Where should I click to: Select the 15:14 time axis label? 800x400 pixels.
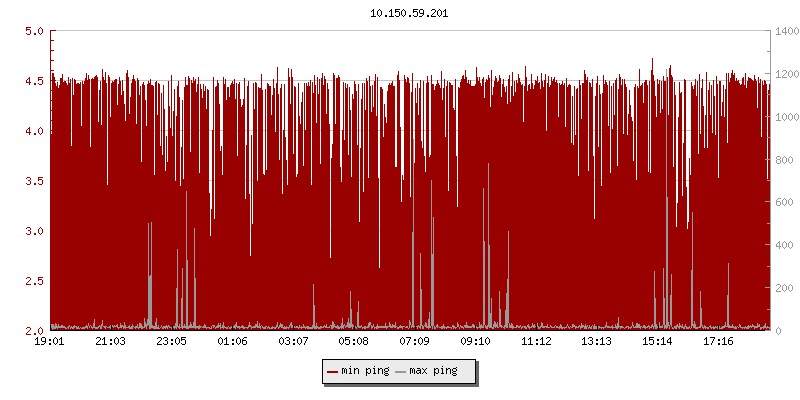657,342
